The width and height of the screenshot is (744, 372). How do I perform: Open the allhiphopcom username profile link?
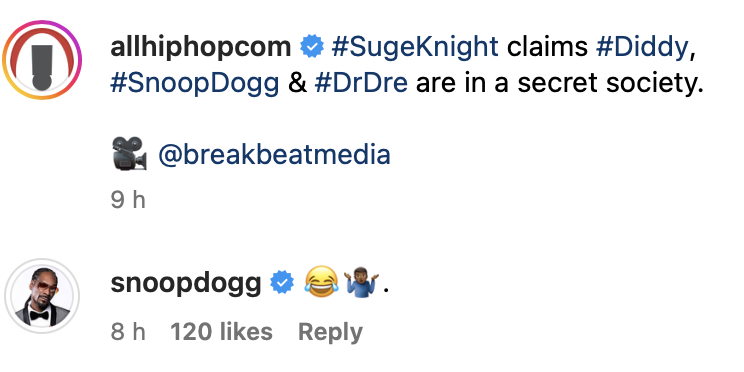[200, 47]
